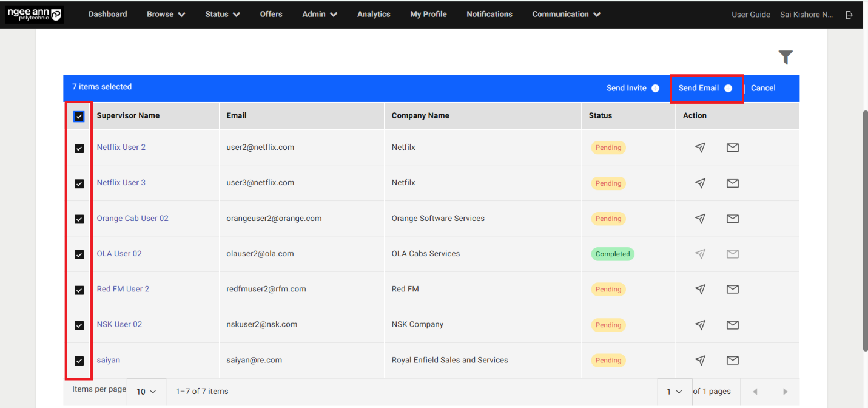The height and width of the screenshot is (408, 868).
Task: Open the filter funnel icon
Action: tap(786, 58)
